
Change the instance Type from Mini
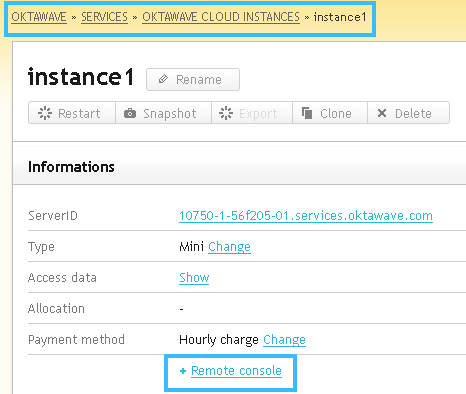pos(229,247)
